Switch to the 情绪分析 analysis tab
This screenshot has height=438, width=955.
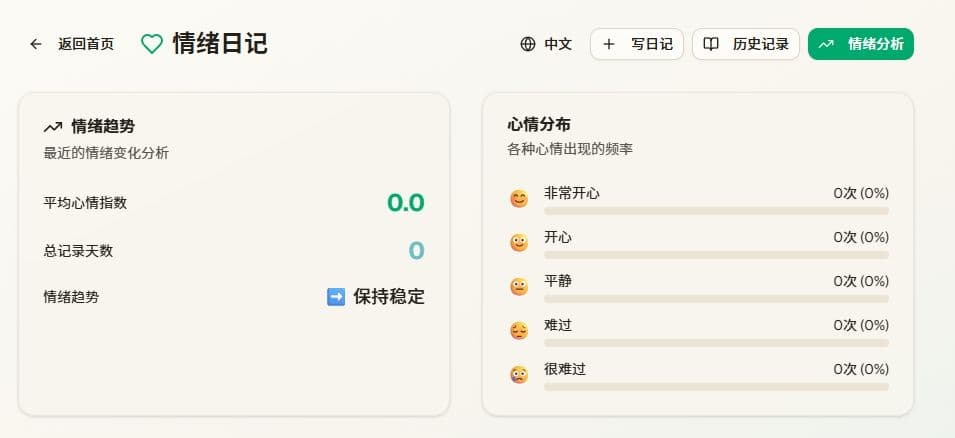(861, 44)
